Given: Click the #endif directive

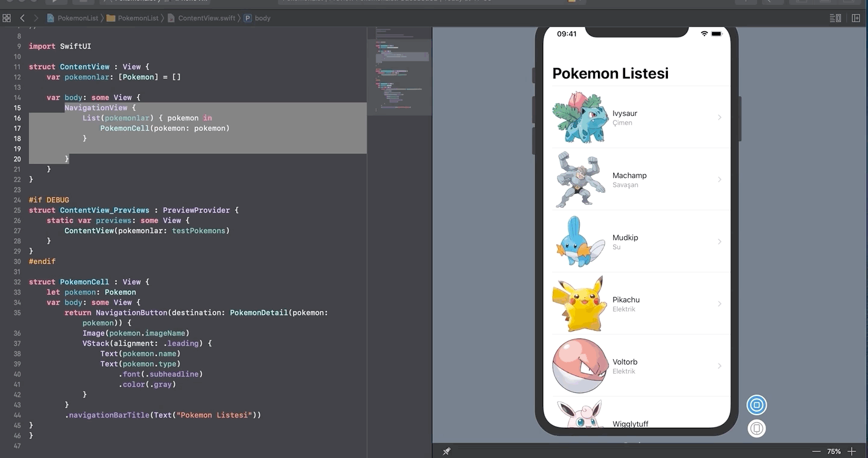Looking at the screenshot, I should (x=42, y=262).
